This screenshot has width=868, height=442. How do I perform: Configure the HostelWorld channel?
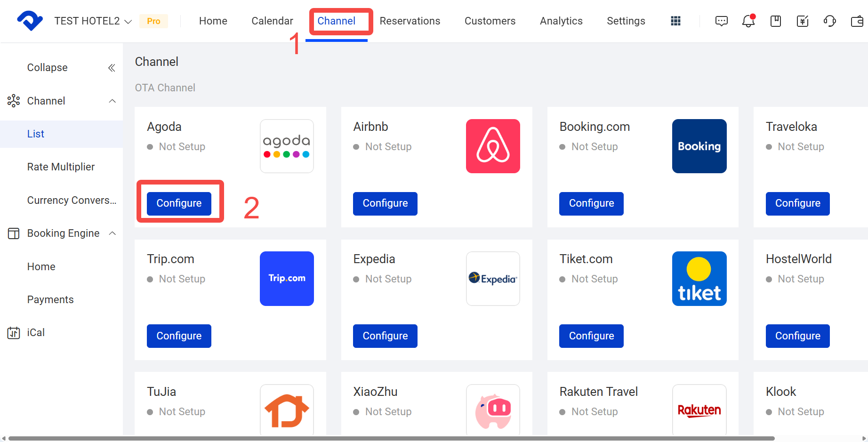point(797,336)
